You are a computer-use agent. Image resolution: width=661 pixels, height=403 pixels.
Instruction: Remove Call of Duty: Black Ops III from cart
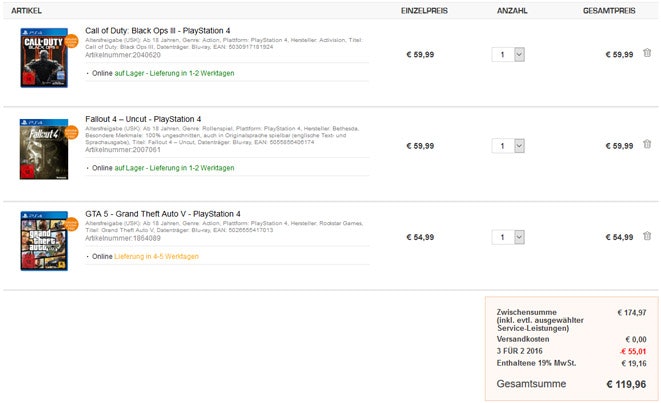646,53
